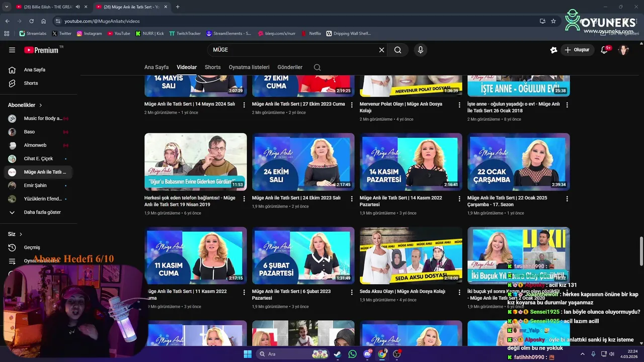Reload the page in Chrome
The height and width of the screenshot is (362, 644).
click(x=31, y=21)
